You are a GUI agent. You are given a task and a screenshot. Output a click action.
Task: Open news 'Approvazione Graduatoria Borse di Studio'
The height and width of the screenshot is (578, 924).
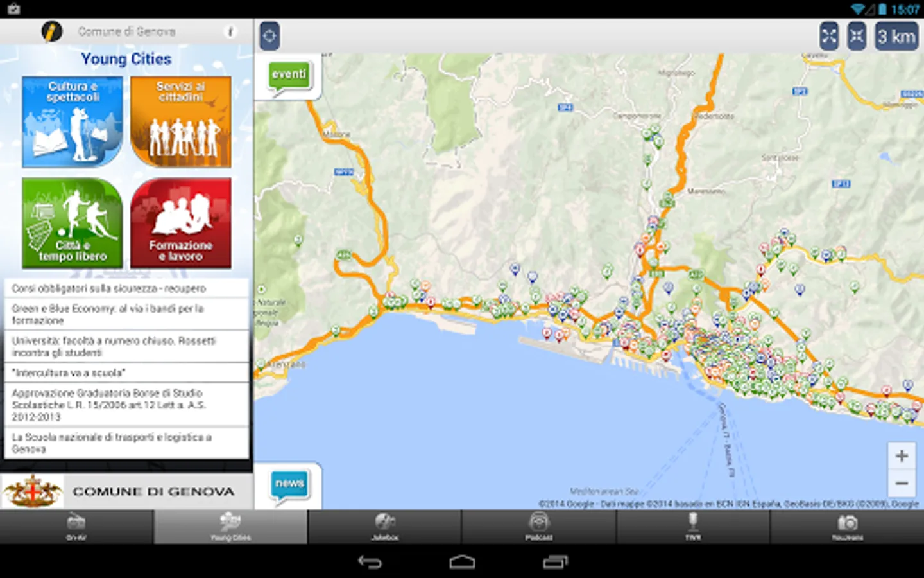click(126, 405)
